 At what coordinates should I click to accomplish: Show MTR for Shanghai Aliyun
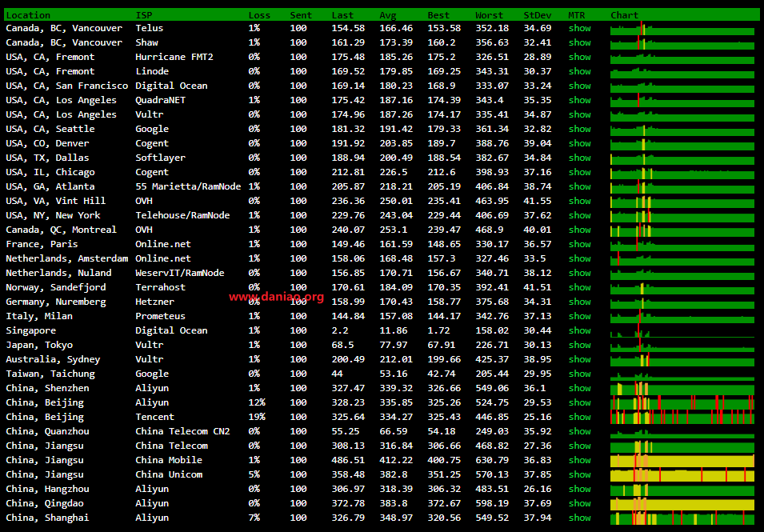pos(579,518)
